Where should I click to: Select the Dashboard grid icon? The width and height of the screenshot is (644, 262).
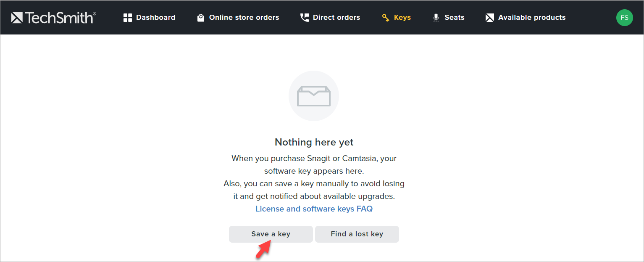coord(127,17)
